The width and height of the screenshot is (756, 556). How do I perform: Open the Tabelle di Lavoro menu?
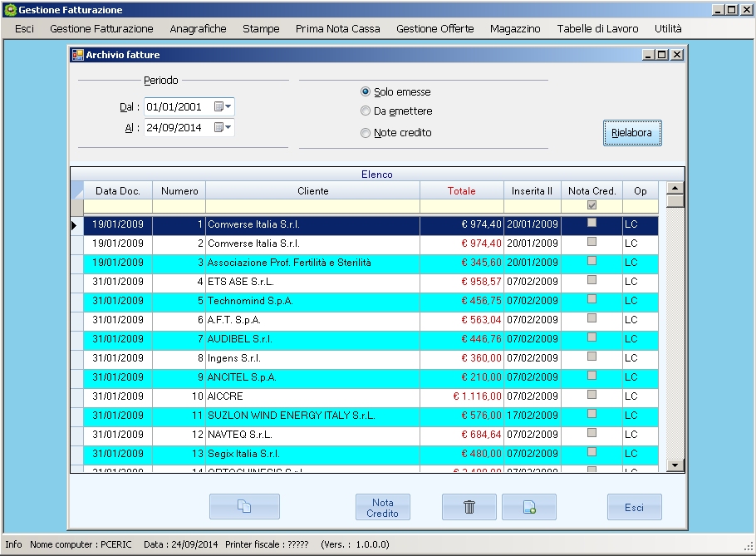click(597, 29)
